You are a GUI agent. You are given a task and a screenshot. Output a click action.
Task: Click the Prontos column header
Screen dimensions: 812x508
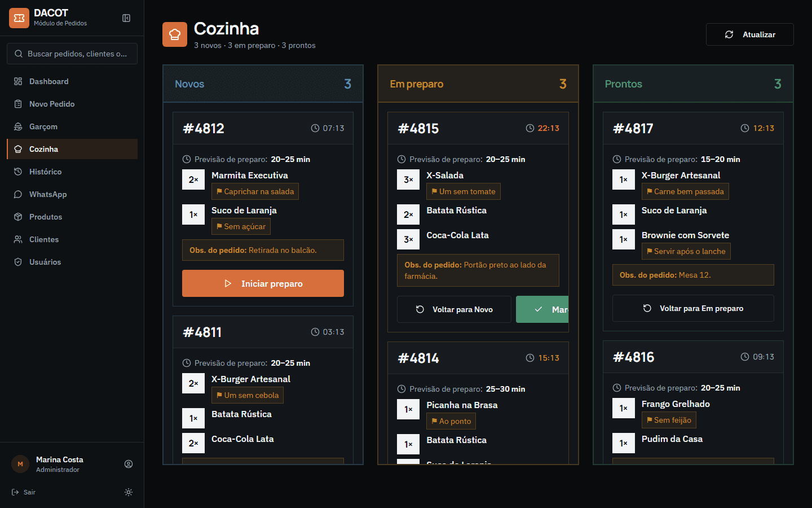693,84
